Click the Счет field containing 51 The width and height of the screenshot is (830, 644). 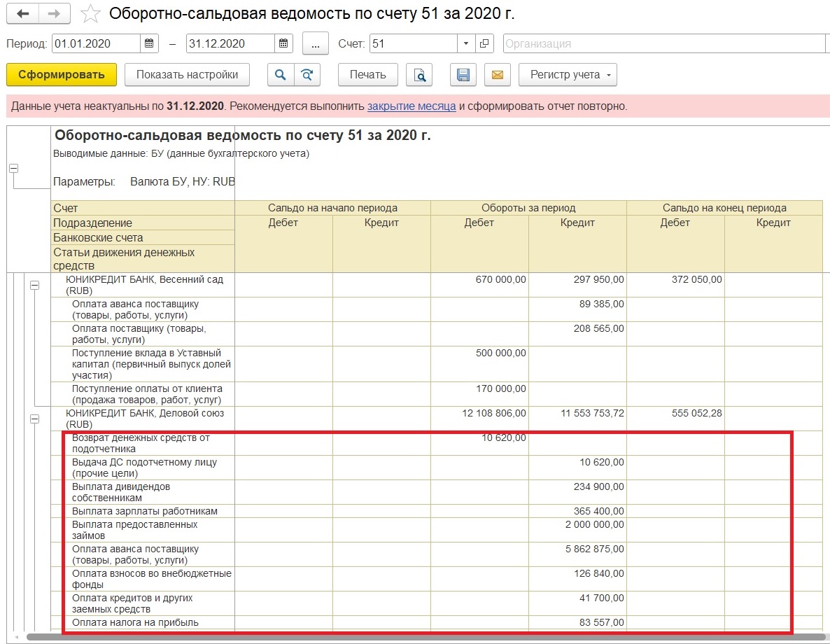pyautogui.click(x=414, y=43)
